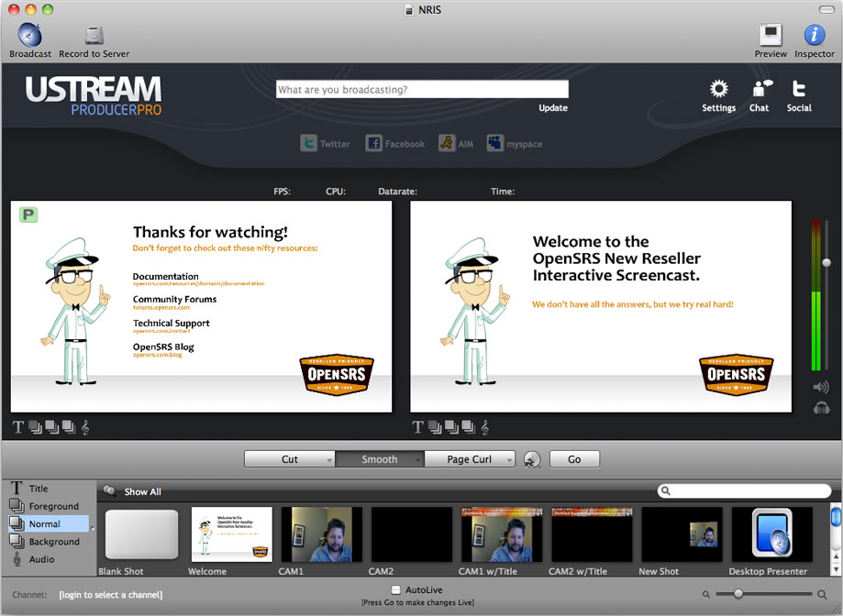
Task: Click the toolbar toggle pill in title bar
Action: (x=826, y=9)
